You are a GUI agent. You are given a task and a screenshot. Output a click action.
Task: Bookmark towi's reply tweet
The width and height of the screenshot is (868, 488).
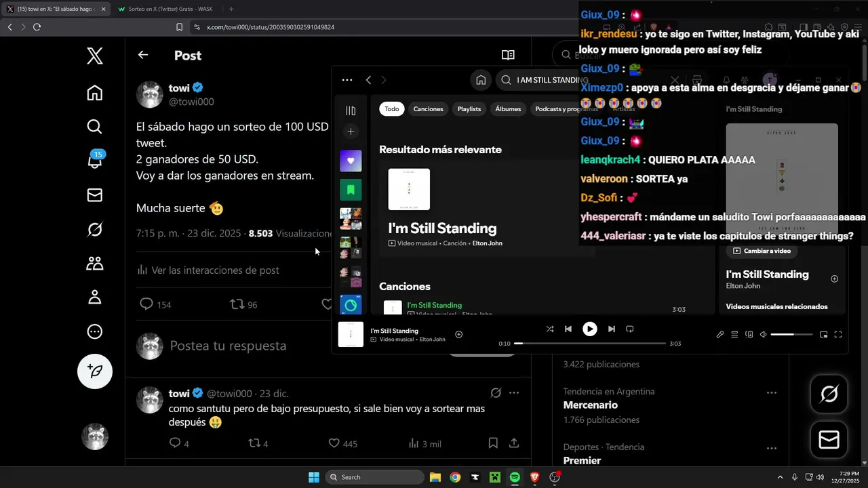(493, 443)
